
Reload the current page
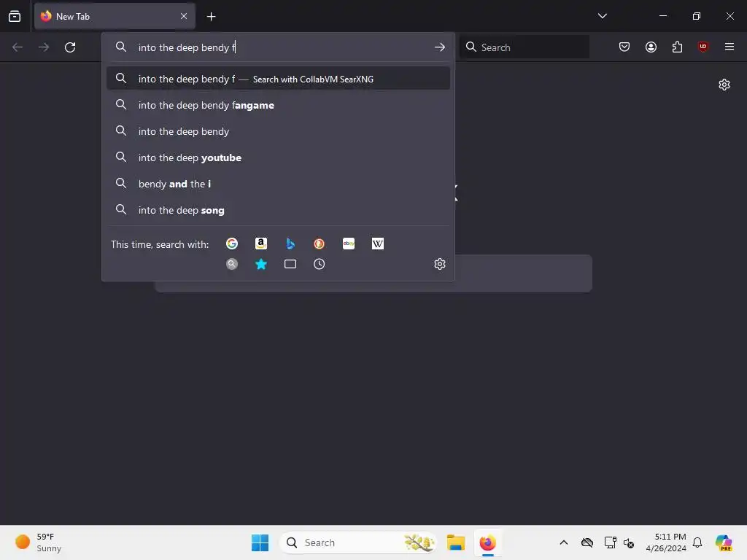[x=70, y=47]
